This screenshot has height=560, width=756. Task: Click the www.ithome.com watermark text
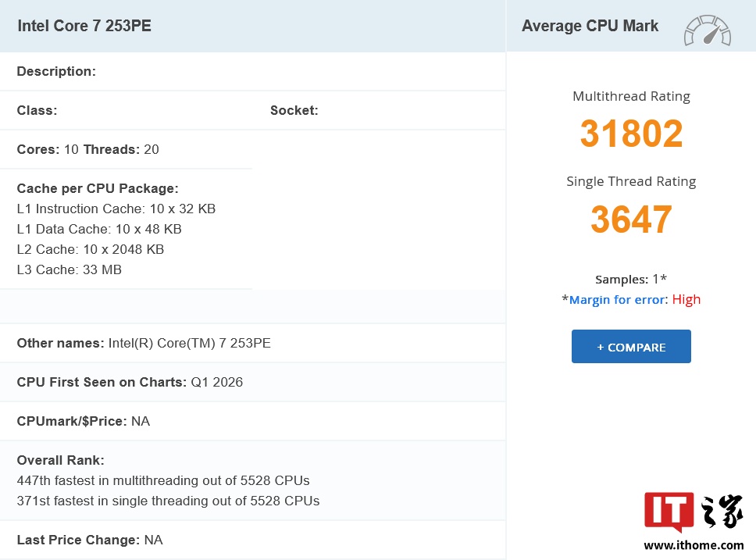(694, 545)
